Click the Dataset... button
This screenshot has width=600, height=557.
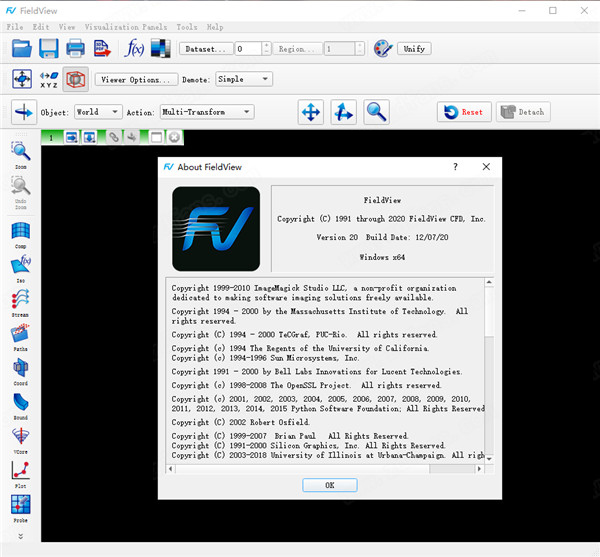(x=206, y=49)
